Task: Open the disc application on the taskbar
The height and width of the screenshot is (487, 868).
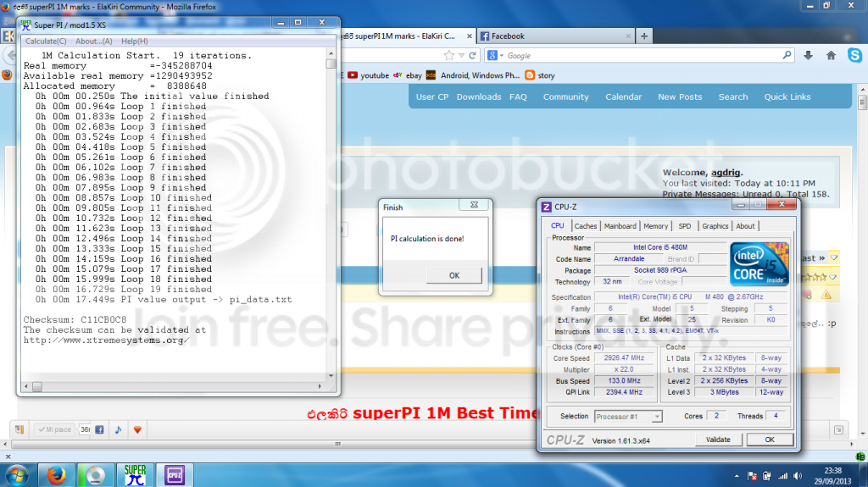Action: tap(95, 475)
